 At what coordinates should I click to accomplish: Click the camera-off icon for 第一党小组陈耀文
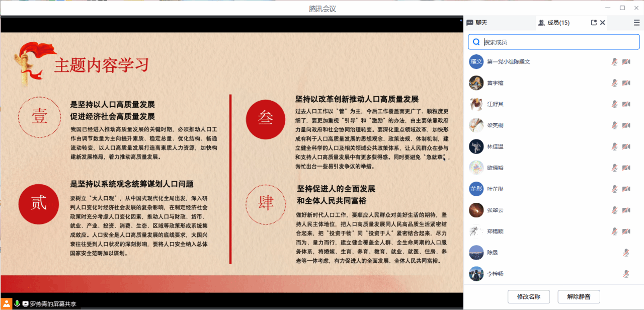[x=626, y=62]
